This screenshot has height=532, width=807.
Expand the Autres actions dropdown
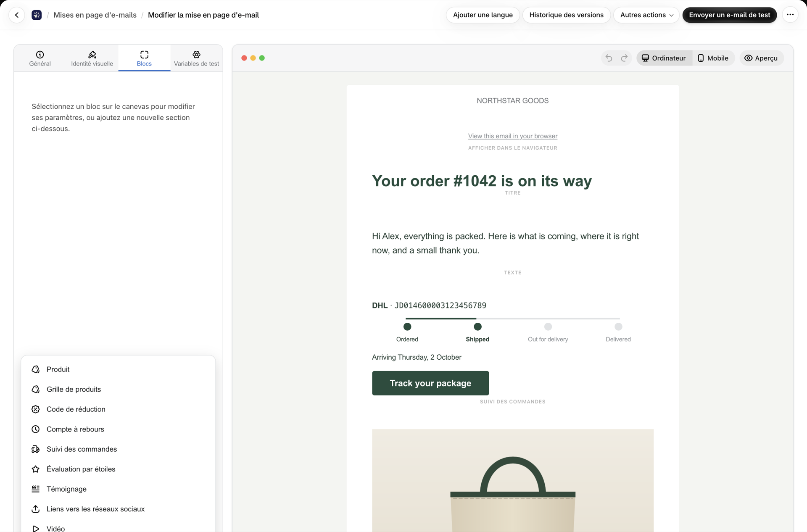pos(646,15)
